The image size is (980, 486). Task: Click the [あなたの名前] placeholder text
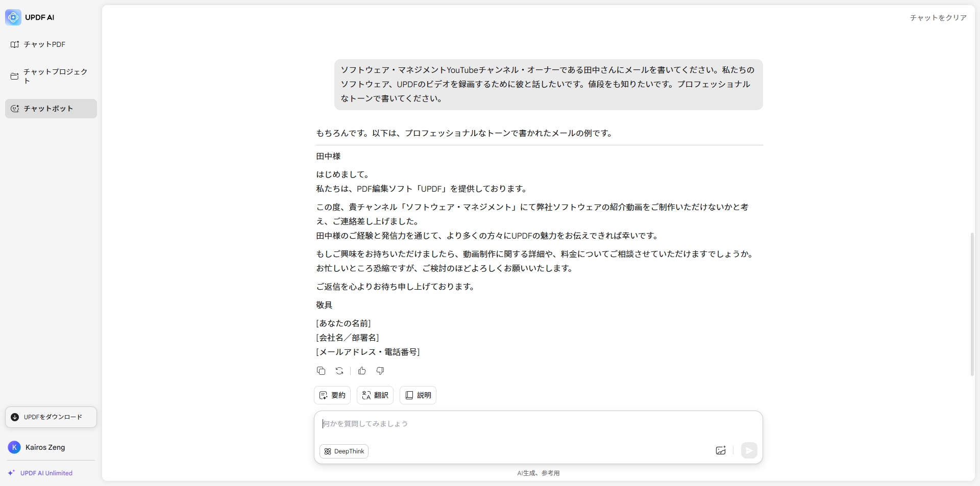click(x=344, y=323)
